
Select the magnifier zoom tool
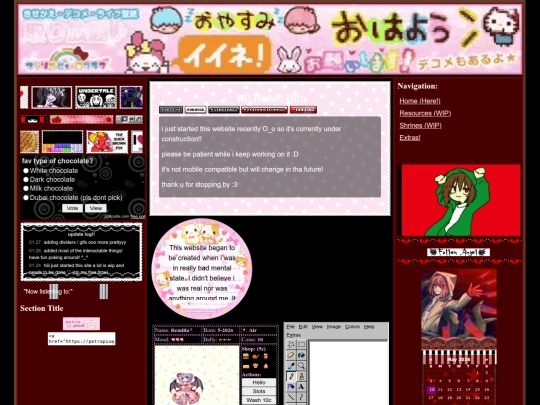[x=301, y=366]
